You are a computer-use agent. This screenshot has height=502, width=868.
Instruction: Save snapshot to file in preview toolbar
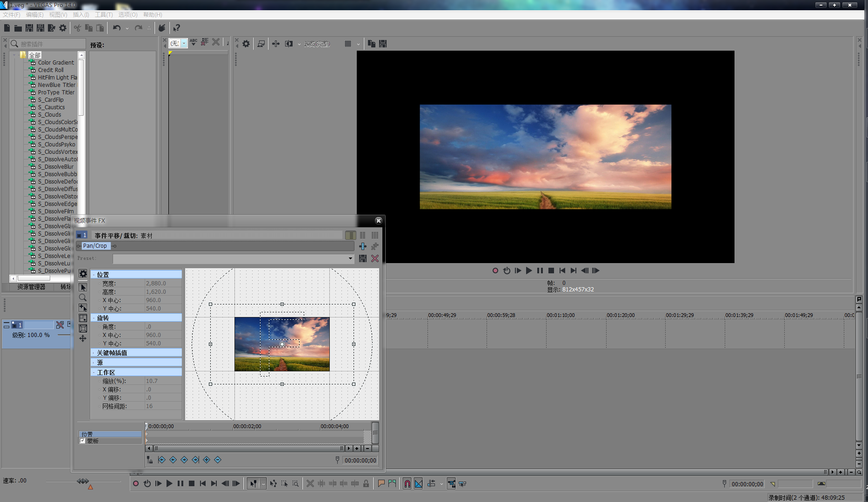383,44
